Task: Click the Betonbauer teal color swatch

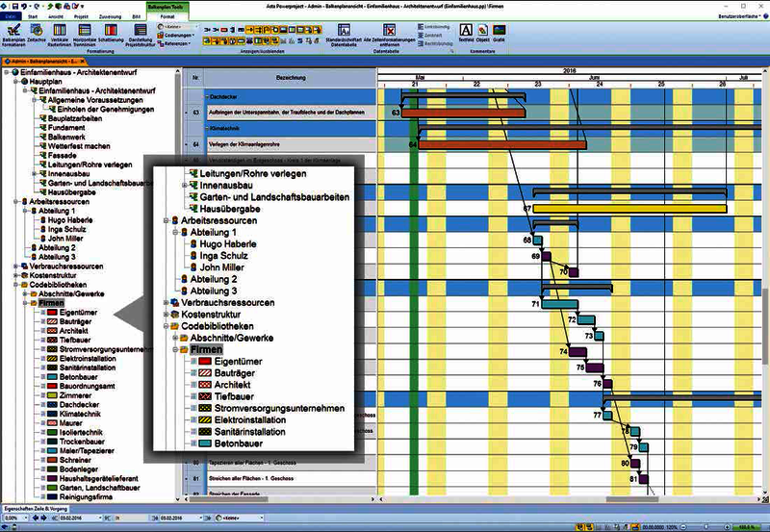Action: tap(53, 377)
